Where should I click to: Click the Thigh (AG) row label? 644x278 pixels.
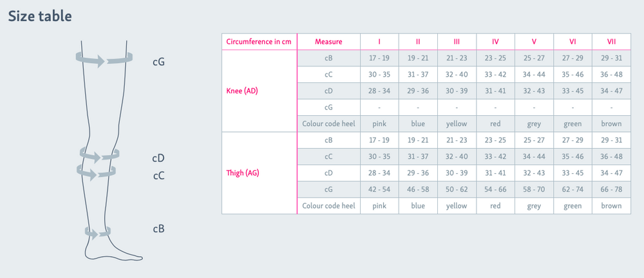click(x=243, y=173)
